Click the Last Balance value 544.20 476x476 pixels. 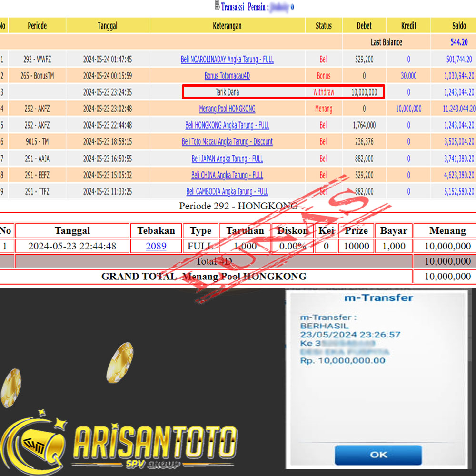pos(459,42)
